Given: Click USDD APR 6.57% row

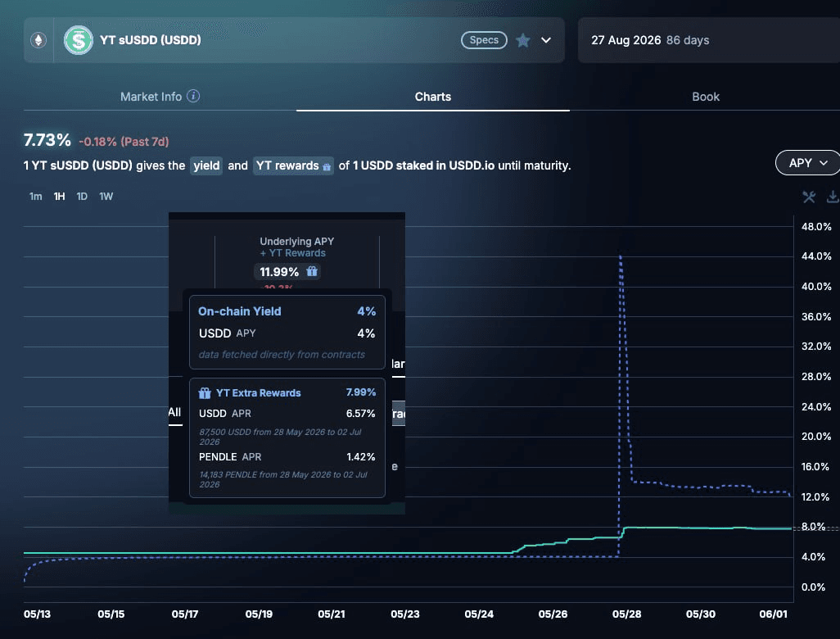Looking at the screenshot, I should pos(287,414).
